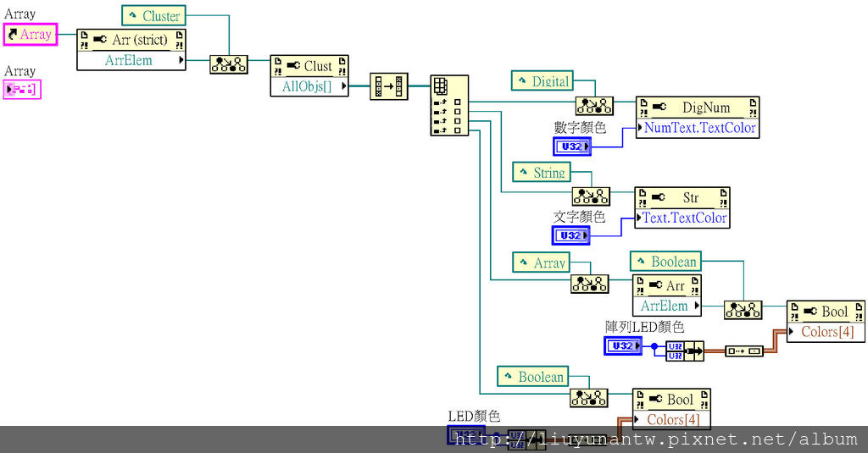Select the Unbundle node with four outputs
Screen dimensions: 868x453
coord(449,105)
